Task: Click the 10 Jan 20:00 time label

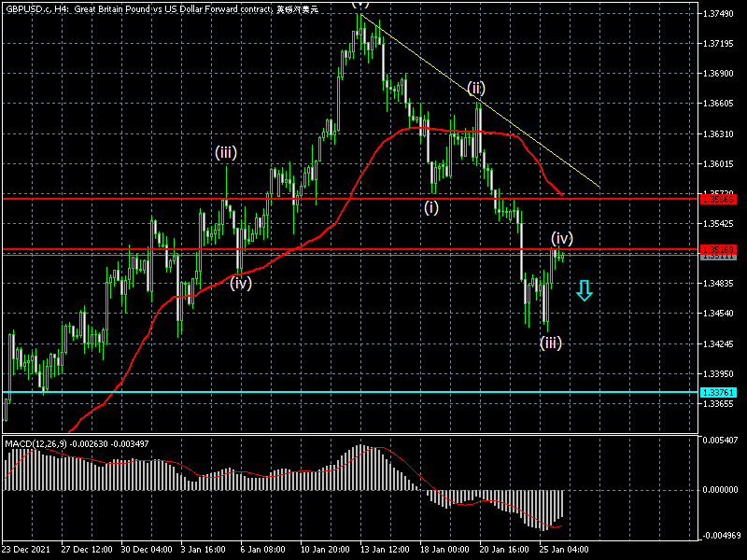Action: (325, 550)
